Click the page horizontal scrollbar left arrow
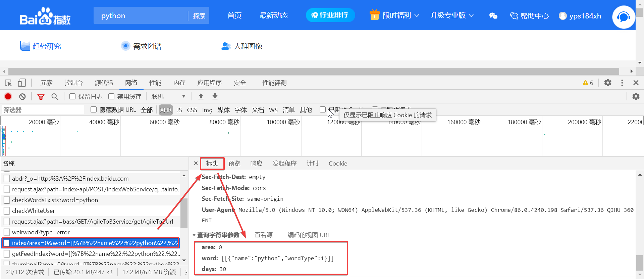 coord(4,71)
